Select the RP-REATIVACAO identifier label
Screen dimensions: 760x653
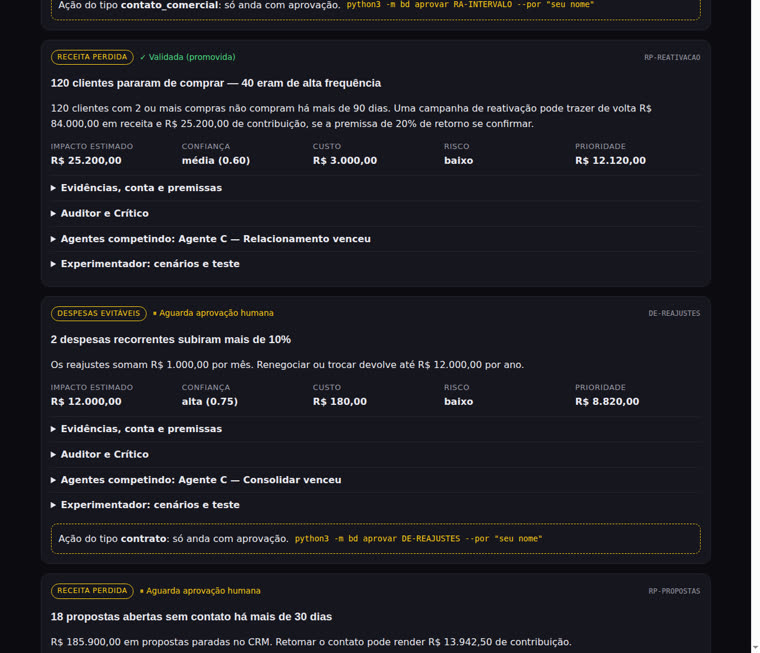click(672, 57)
